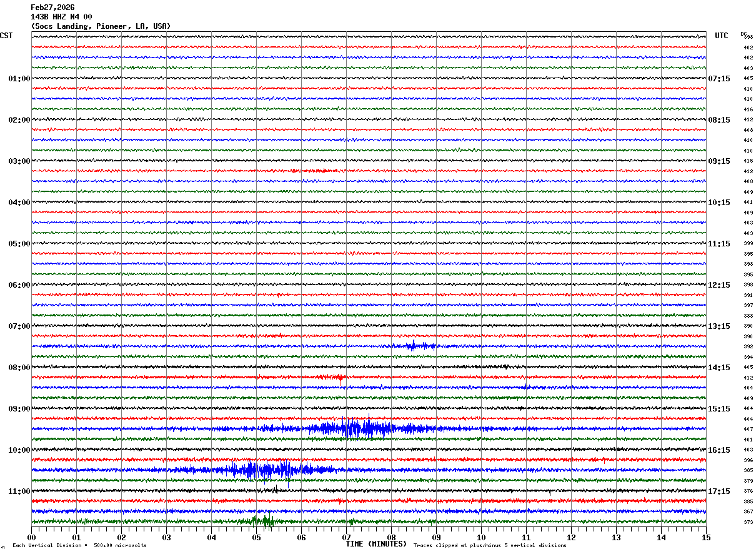Select the 07:15 UTC time label

pos(719,79)
